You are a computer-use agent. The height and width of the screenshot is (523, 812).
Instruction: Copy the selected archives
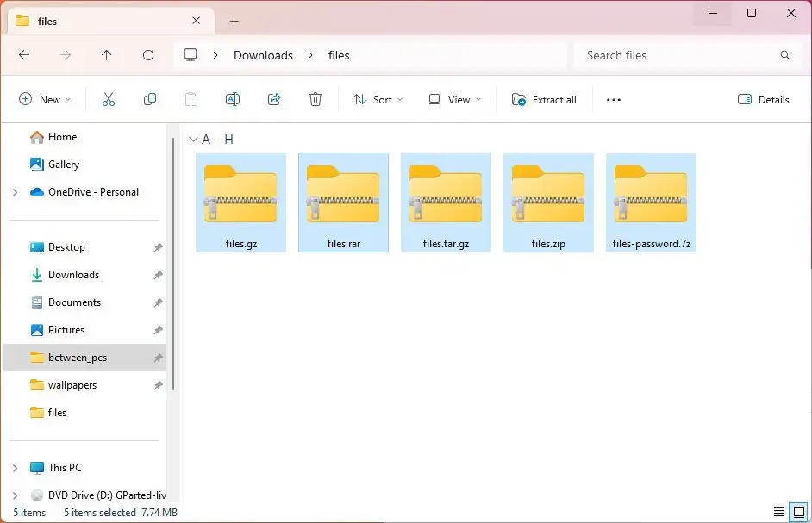[149, 99]
